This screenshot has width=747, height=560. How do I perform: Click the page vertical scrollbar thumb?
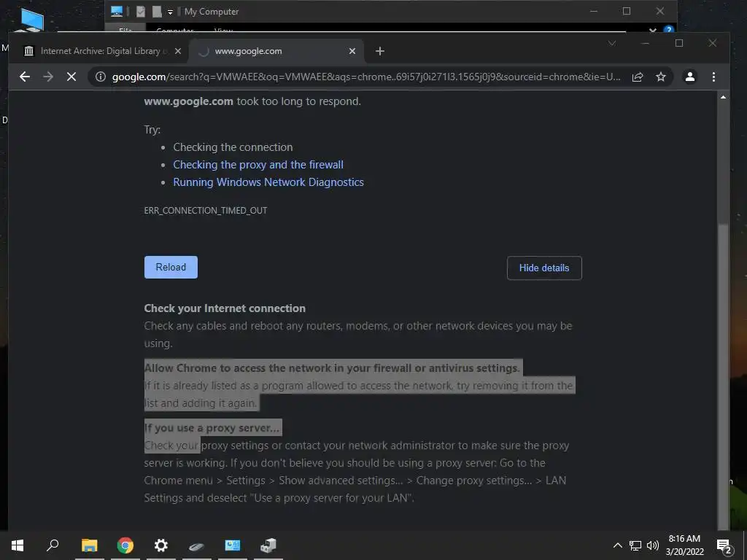723,376
